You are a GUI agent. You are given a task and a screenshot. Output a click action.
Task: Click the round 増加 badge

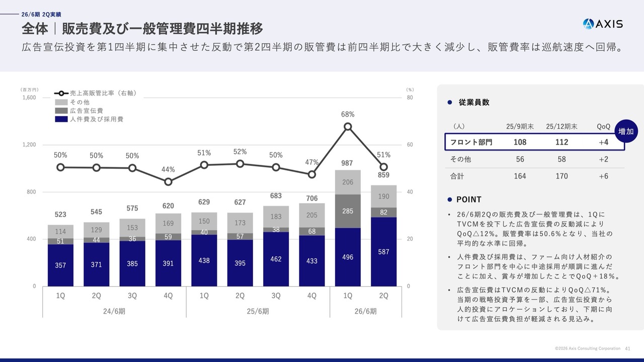click(626, 132)
